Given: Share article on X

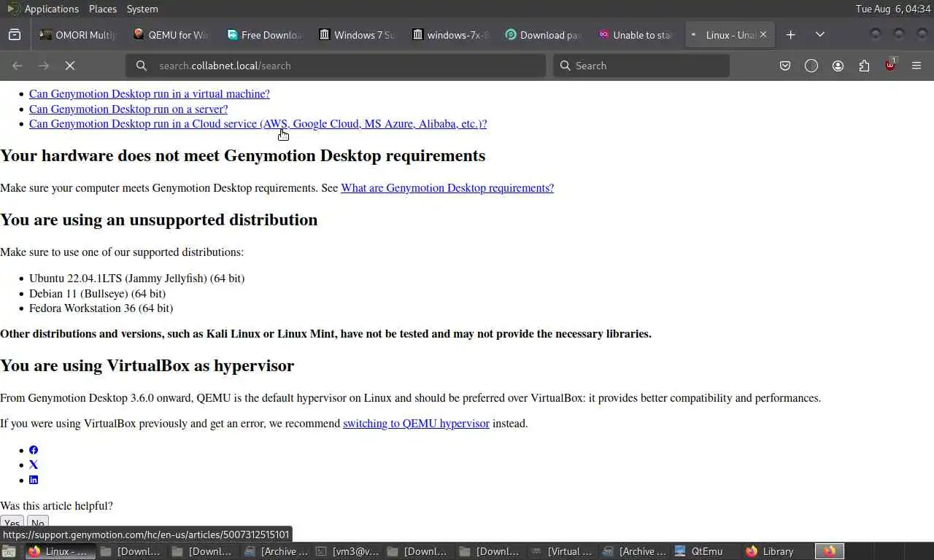Looking at the screenshot, I should [x=34, y=465].
